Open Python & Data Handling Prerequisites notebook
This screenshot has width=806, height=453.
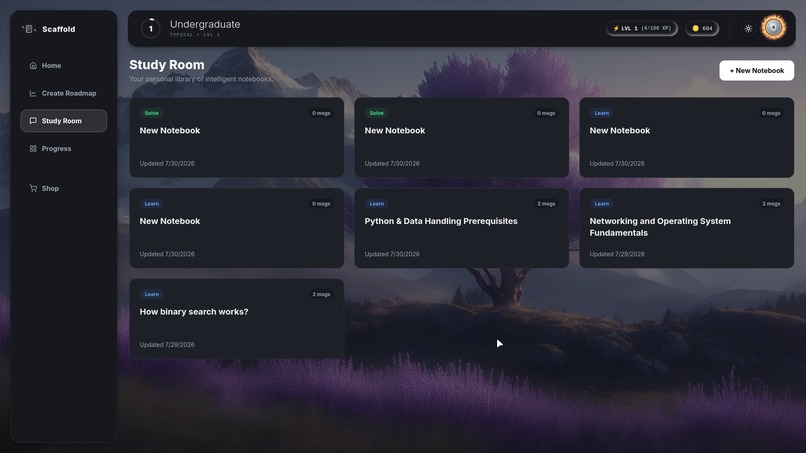[x=462, y=228]
